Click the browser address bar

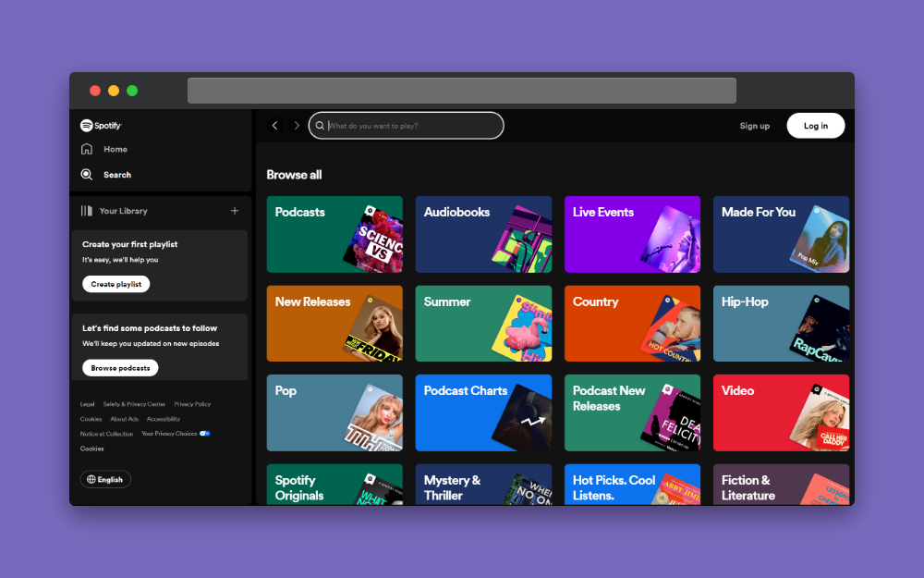(462, 91)
